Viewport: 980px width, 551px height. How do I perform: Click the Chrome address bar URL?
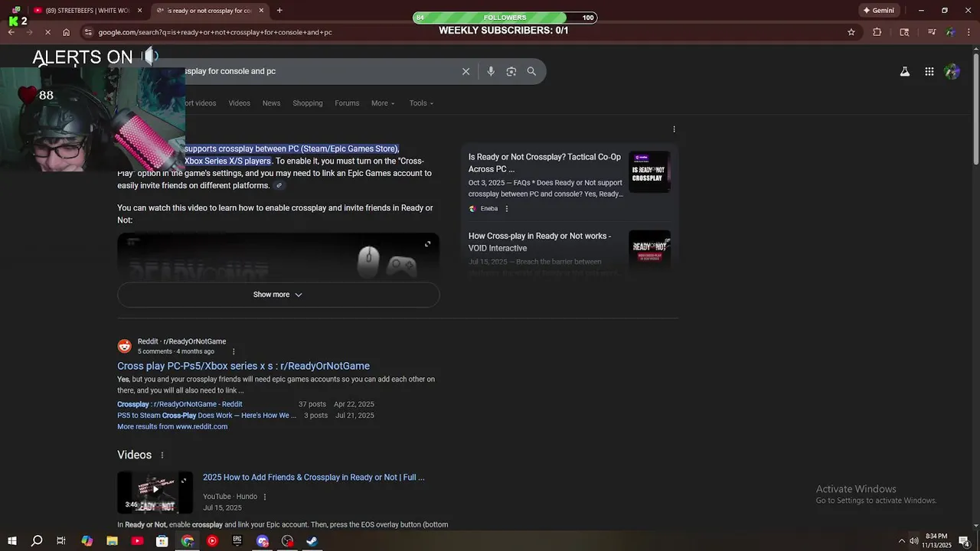(215, 32)
